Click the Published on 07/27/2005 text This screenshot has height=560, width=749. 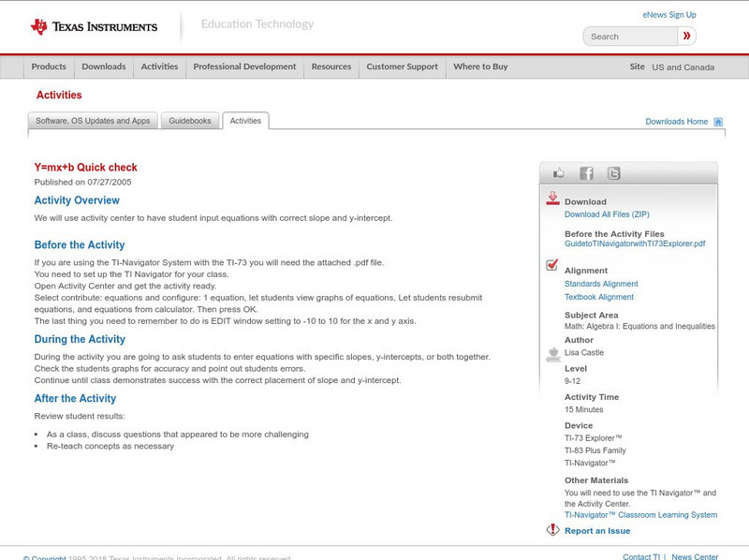pyautogui.click(x=82, y=182)
